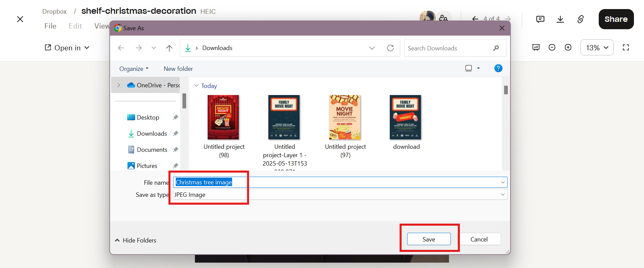
Task: Click Hide Folders toggle
Action: point(136,240)
